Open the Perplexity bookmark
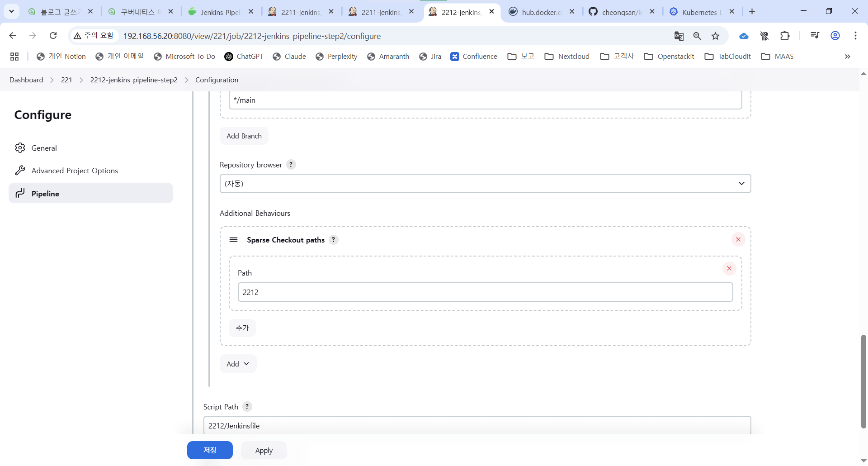The width and height of the screenshot is (868, 466). click(x=336, y=57)
